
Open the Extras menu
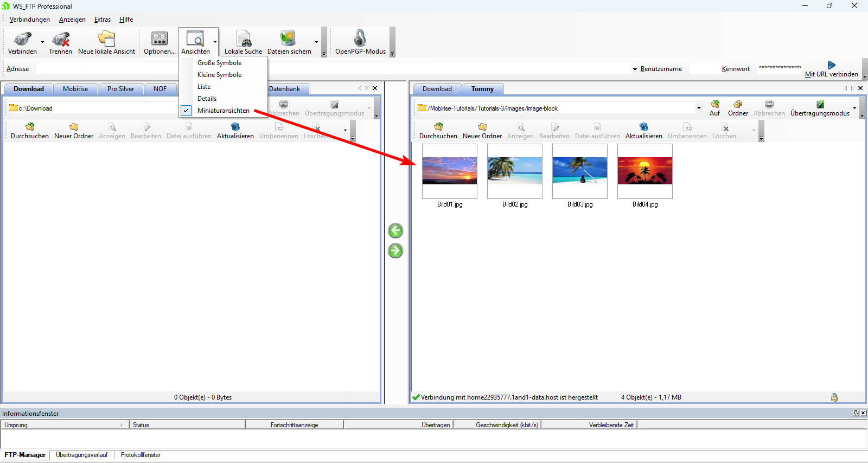tap(102, 20)
